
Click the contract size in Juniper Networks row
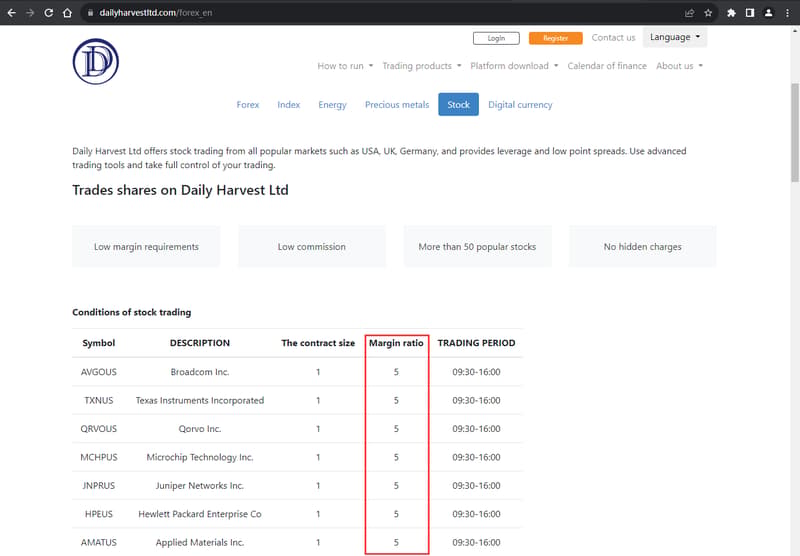pyautogui.click(x=318, y=486)
